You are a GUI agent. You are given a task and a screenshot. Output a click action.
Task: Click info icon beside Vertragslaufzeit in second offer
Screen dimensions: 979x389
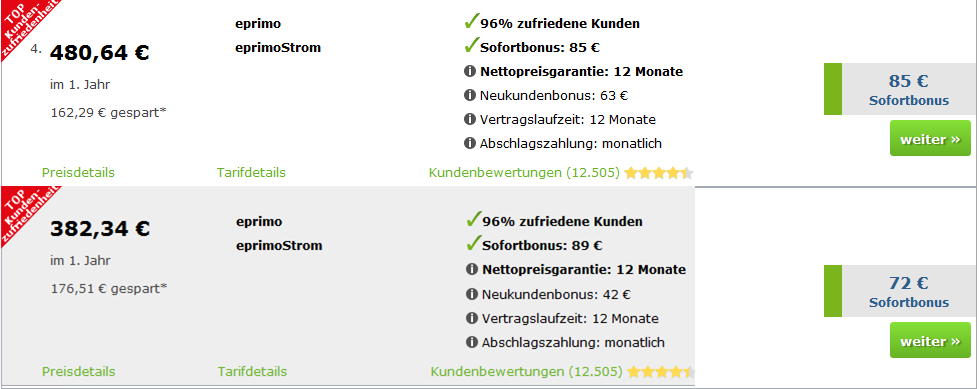(472, 318)
